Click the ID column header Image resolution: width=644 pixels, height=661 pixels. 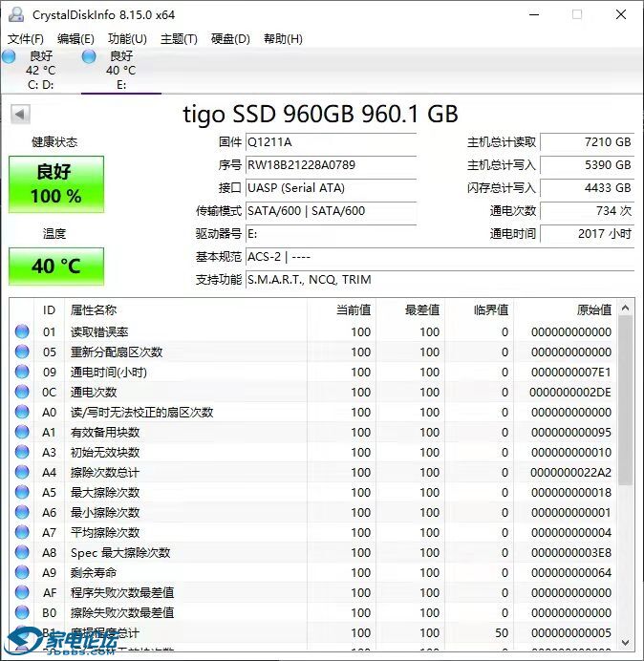pos(50,310)
